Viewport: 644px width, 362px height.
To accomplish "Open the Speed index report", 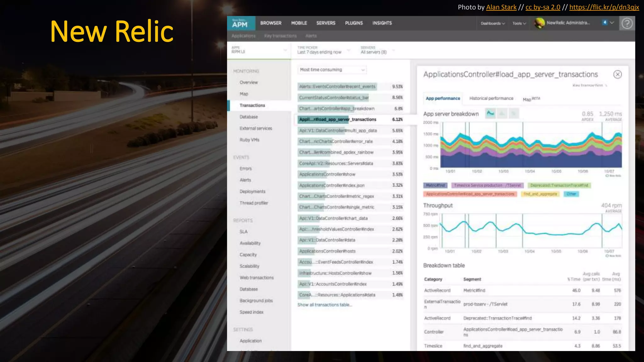I will 251,312.
